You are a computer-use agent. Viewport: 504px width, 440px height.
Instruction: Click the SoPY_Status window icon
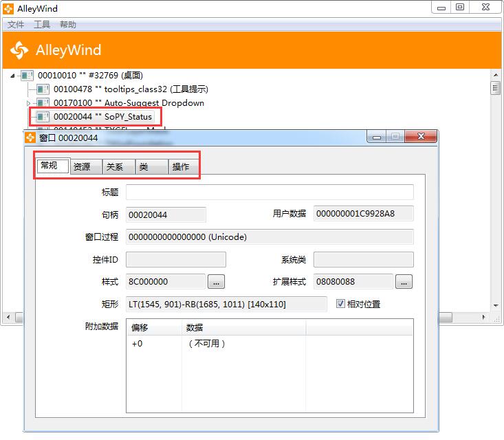coord(43,117)
